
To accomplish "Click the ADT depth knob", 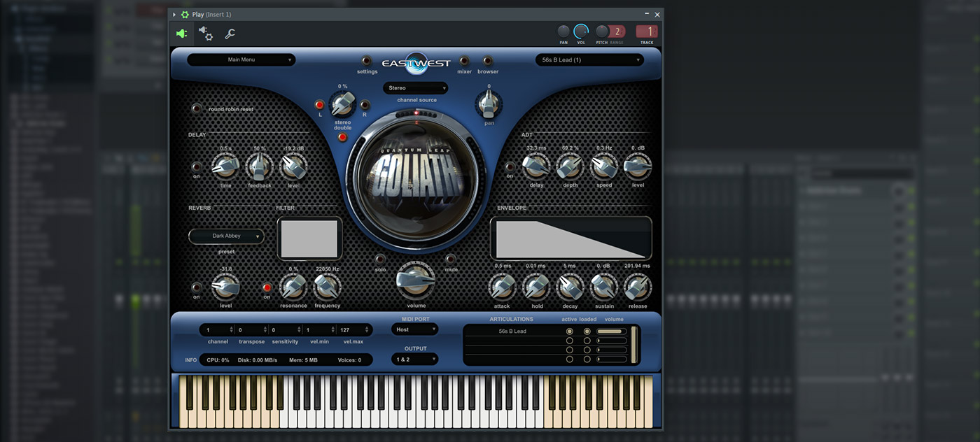I will (570, 166).
